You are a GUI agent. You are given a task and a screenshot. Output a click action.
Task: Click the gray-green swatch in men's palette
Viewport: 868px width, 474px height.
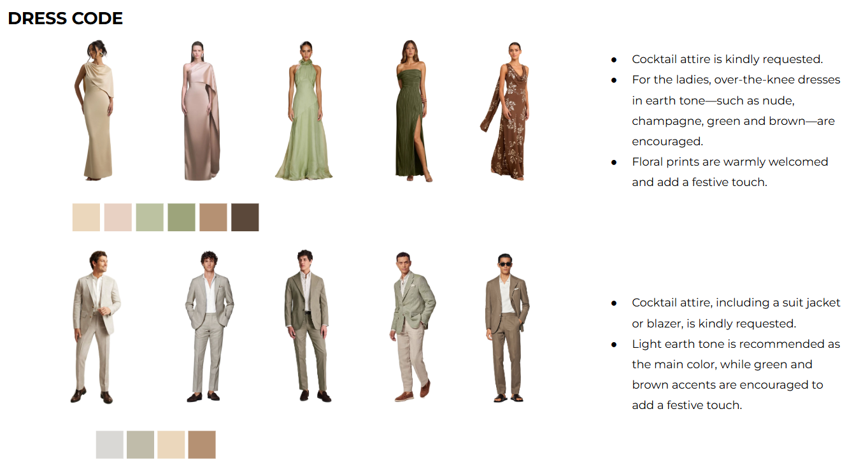click(140, 445)
